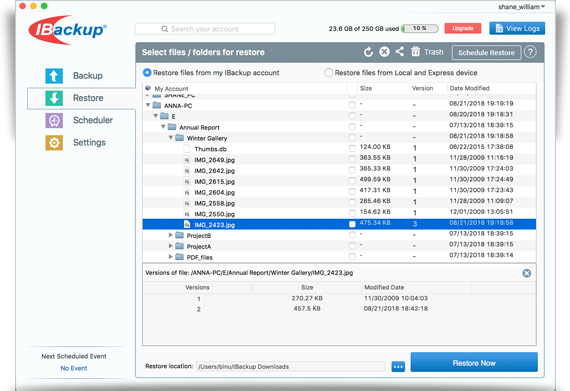Click the View Logs button
This screenshot has width=570, height=391.
517,28
